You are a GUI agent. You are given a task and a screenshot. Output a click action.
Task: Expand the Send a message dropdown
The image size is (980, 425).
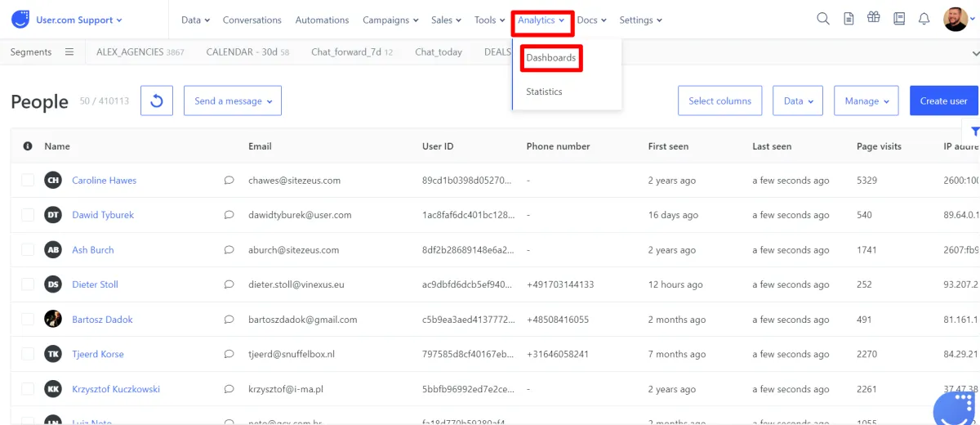point(233,101)
